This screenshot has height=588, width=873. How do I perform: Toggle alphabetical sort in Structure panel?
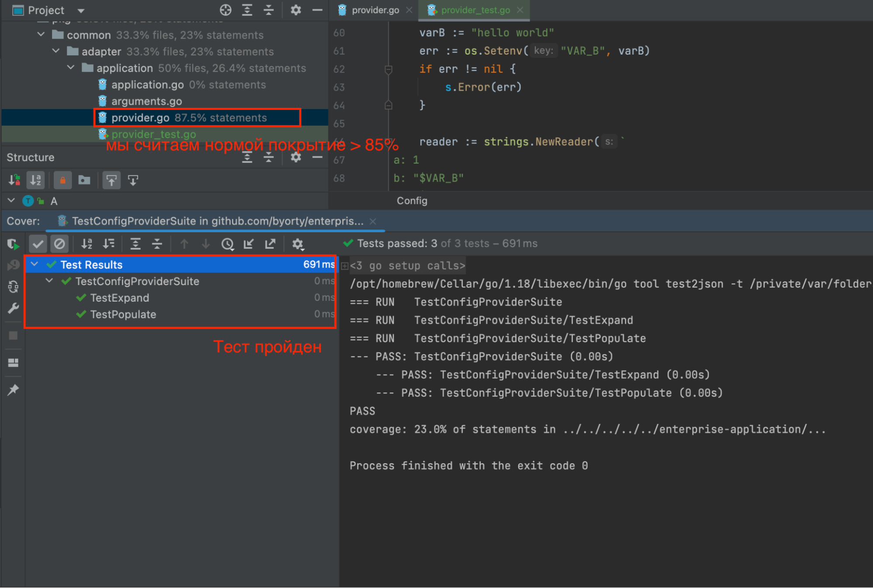coord(36,180)
